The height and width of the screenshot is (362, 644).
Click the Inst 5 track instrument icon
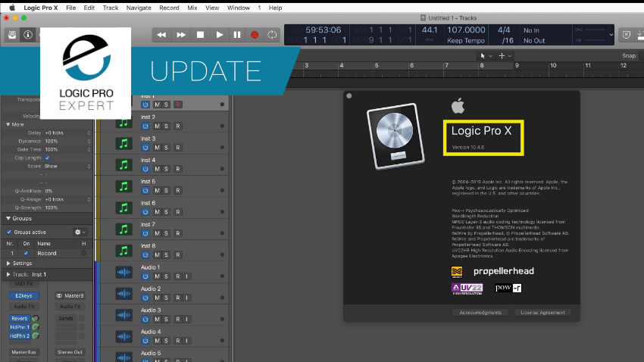click(x=123, y=186)
